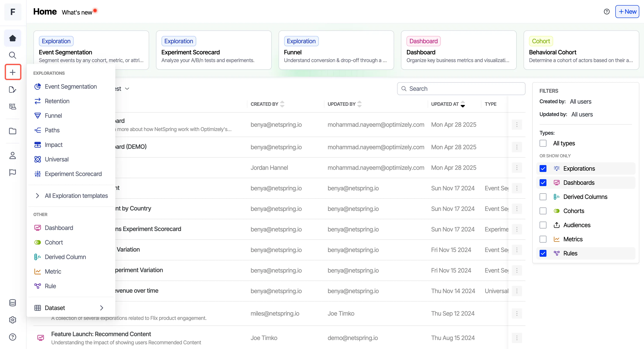Select Impact exploration menu item
The image size is (644, 349).
pyautogui.click(x=71, y=145)
